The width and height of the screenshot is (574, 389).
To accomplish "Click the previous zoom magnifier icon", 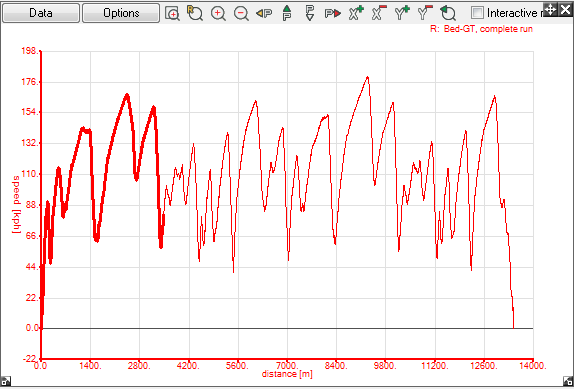I will coord(448,13).
